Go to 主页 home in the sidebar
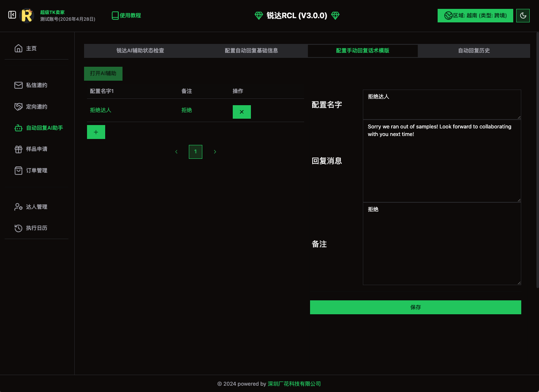This screenshot has width=539, height=392. [31, 49]
